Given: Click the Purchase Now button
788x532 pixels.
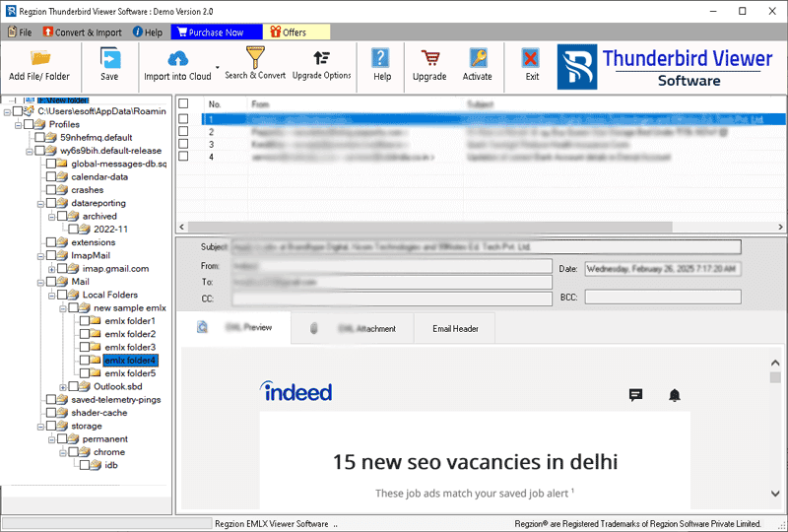Looking at the screenshot, I should 207,33.
